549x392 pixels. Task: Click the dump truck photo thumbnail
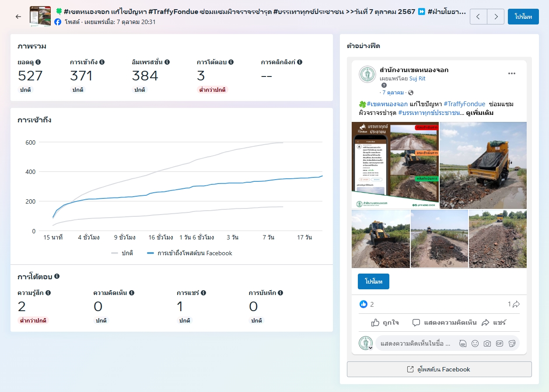(x=483, y=165)
